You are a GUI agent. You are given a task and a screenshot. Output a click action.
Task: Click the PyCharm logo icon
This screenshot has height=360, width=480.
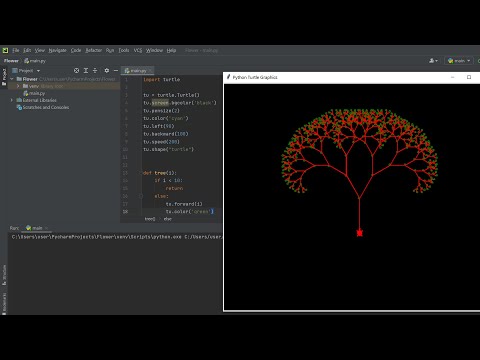pos(5,50)
